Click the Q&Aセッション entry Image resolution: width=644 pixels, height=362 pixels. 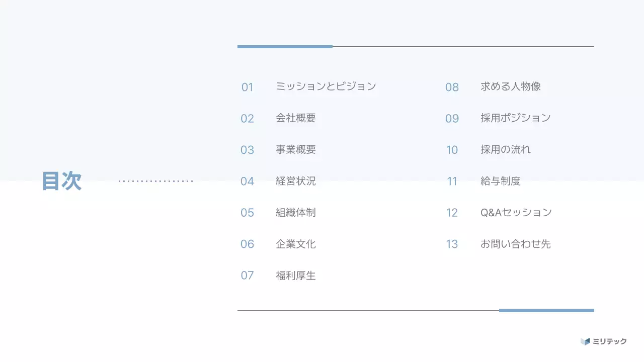tap(517, 212)
